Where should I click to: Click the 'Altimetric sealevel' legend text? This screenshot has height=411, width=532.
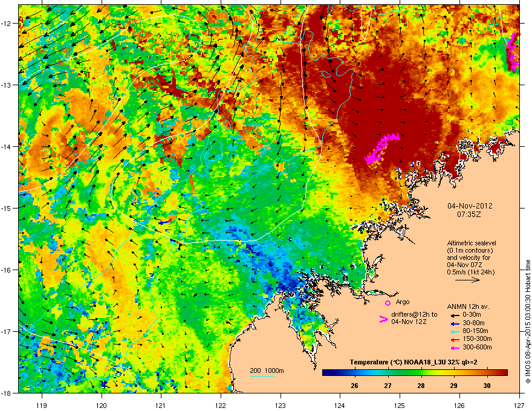point(472,243)
